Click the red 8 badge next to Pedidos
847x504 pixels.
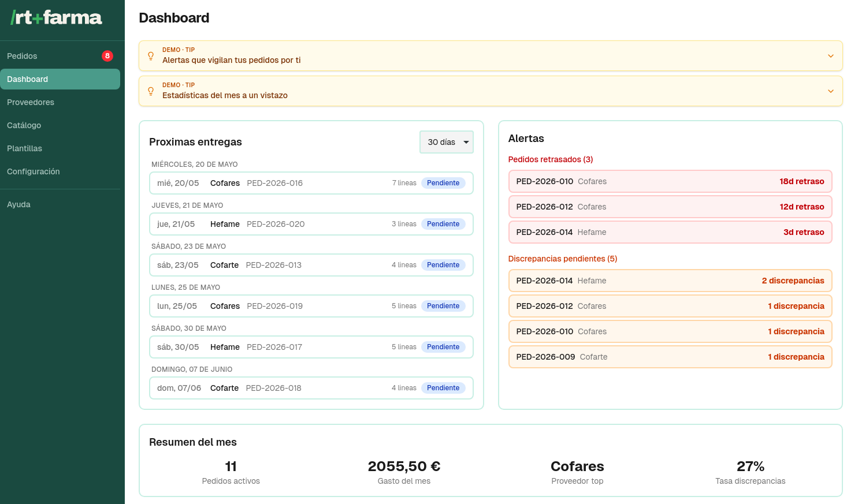[x=107, y=56]
